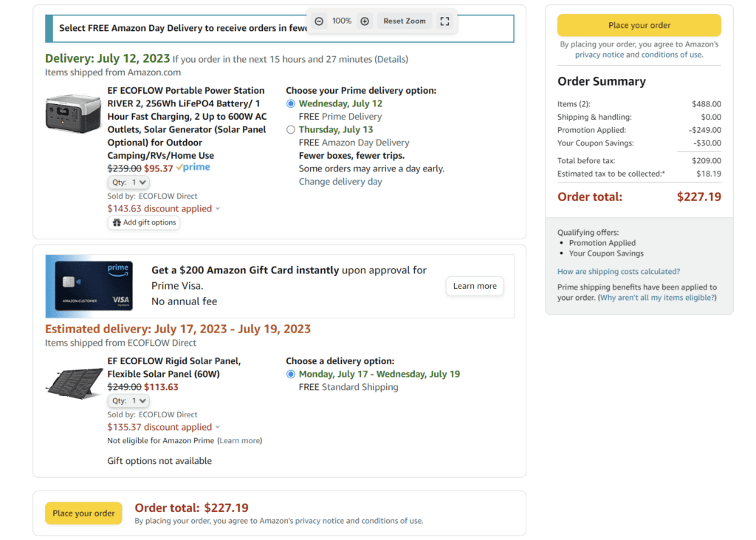Viewport: 756px width, 540px height.
Task: Select Wednesday, July 12 Prime delivery
Action: pyautogui.click(x=291, y=103)
